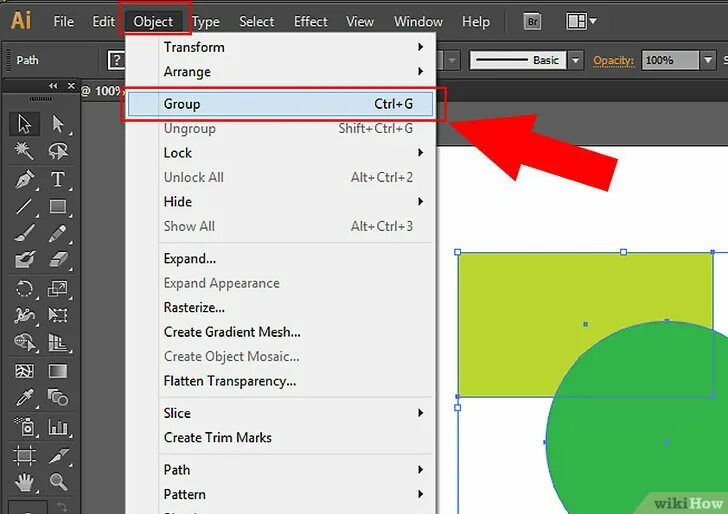The image size is (728, 514).
Task: Select the Lasso tool
Action: tap(58, 151)
